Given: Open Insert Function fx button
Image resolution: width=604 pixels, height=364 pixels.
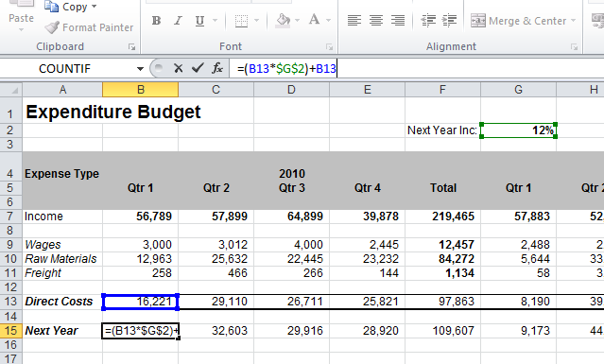Looking at the screenshot, I should coord(217,69).
